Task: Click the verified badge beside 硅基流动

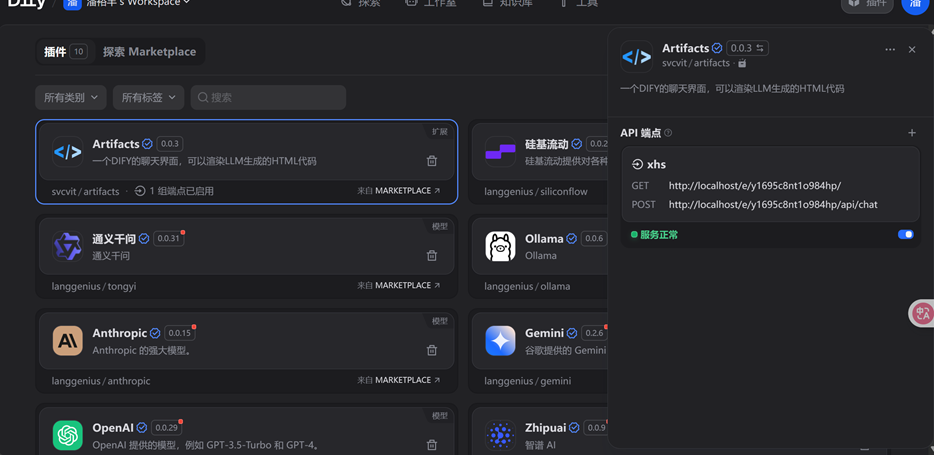Action: (576, 144)
